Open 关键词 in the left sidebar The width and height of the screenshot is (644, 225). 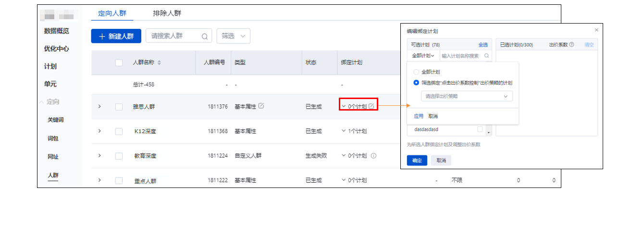tap(56, 120)
